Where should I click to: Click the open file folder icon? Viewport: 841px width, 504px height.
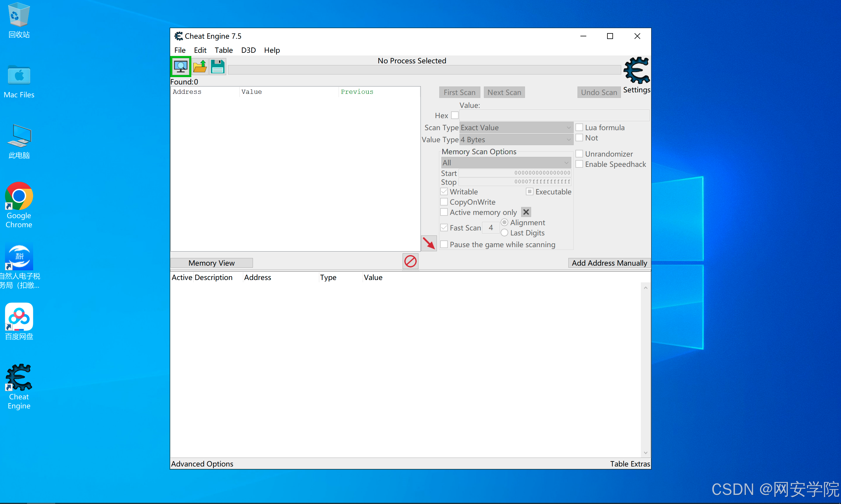(200, 67)
